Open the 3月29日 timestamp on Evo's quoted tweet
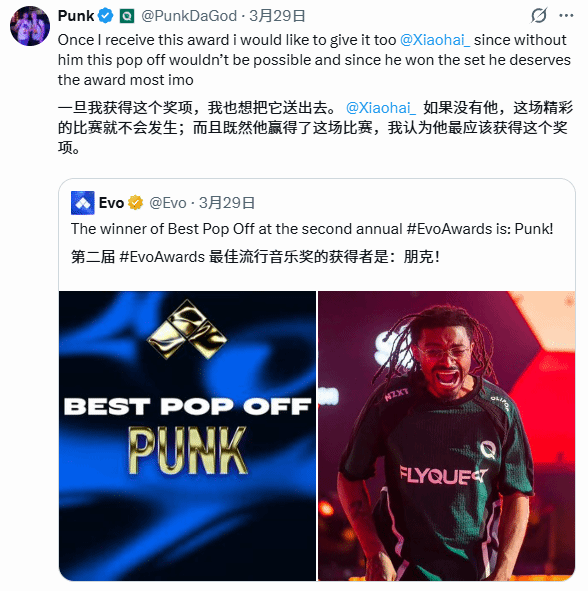 pyautogui.click(x=227, y=203)
